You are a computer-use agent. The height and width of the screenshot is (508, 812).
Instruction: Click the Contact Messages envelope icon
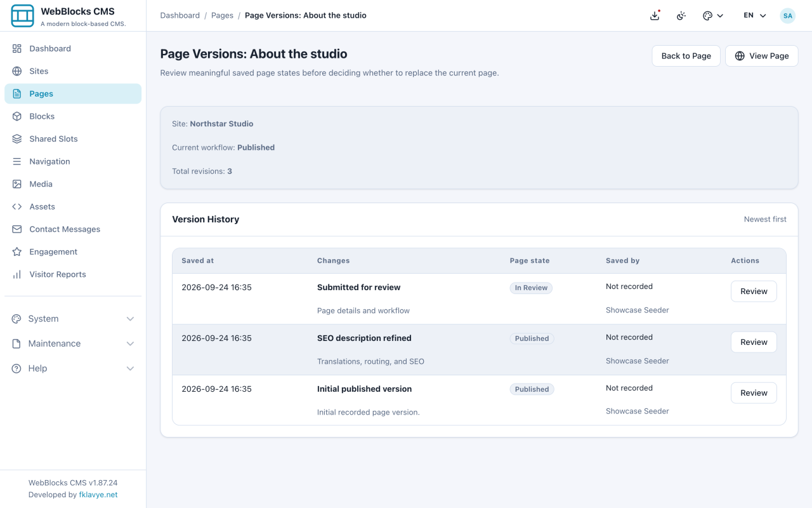pos(17,229)
